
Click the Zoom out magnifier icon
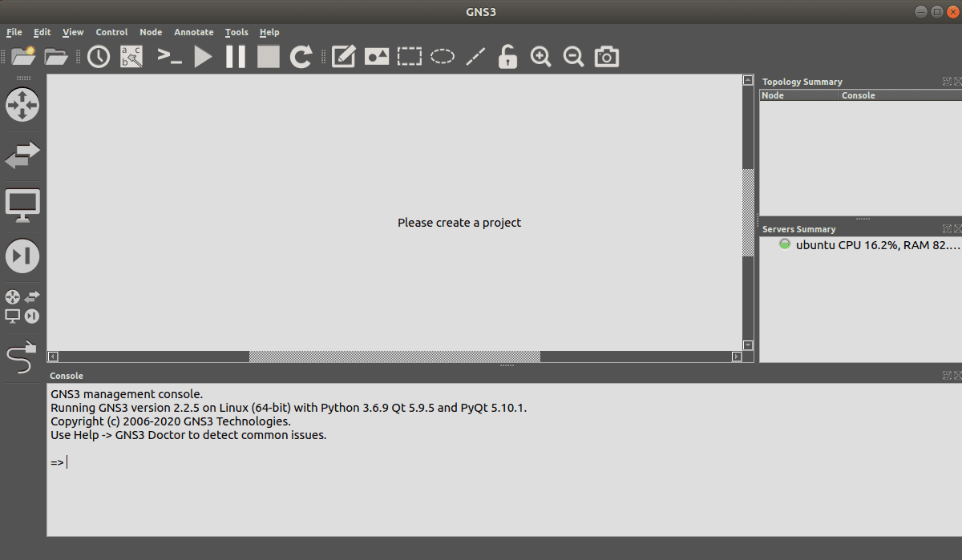tap(574, 57)
